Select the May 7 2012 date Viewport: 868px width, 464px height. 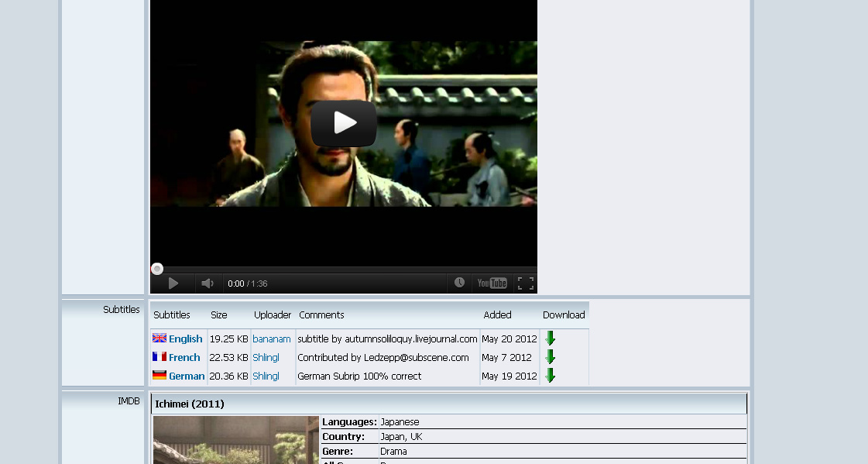506,358
